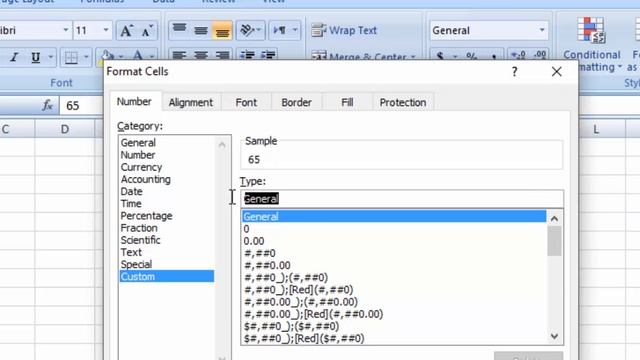The height and width of the screenshot is (360, 640).
Task: Select column D header
Action: [65, 129]
